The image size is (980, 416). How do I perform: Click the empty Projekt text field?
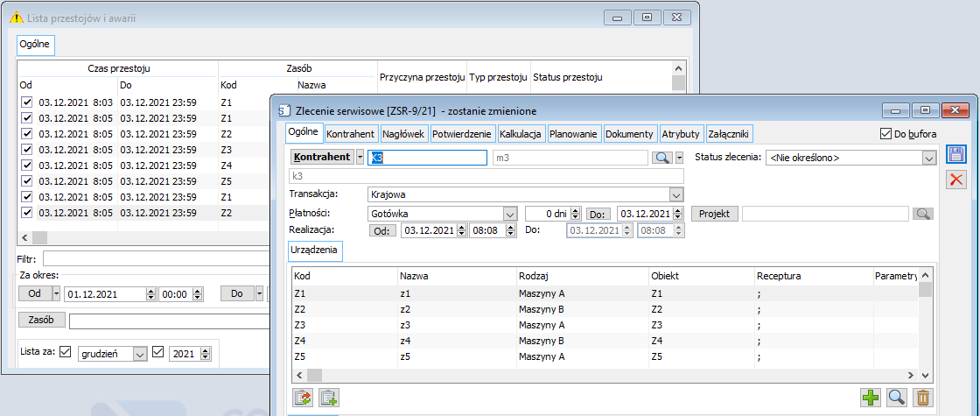[x=826, y=214]
